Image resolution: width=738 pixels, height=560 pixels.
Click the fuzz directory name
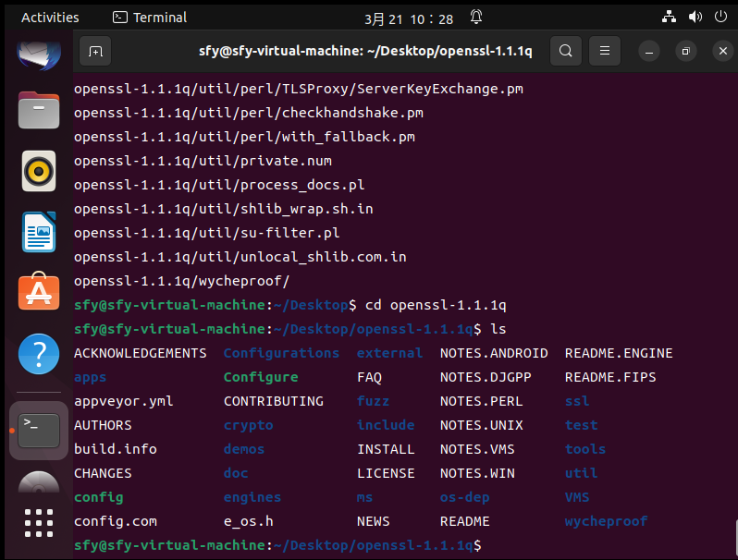point(374,401)
